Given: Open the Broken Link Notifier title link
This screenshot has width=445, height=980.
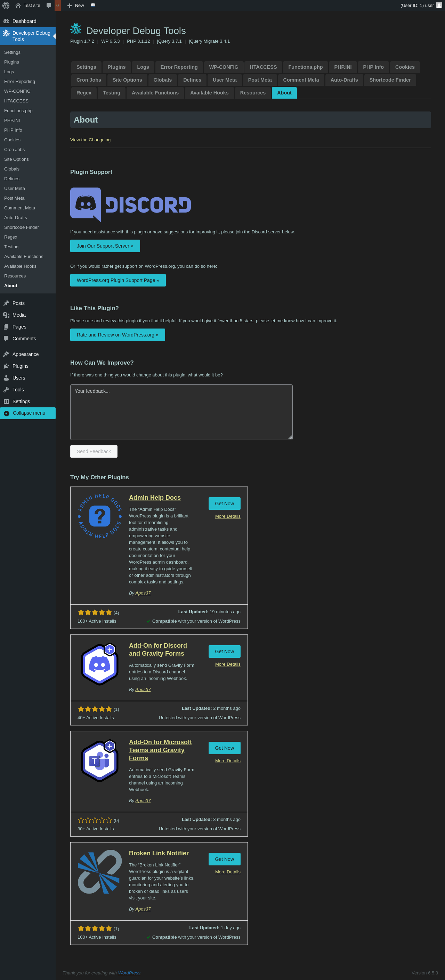Looking at the screenshot, I should [x=159, y=853].
